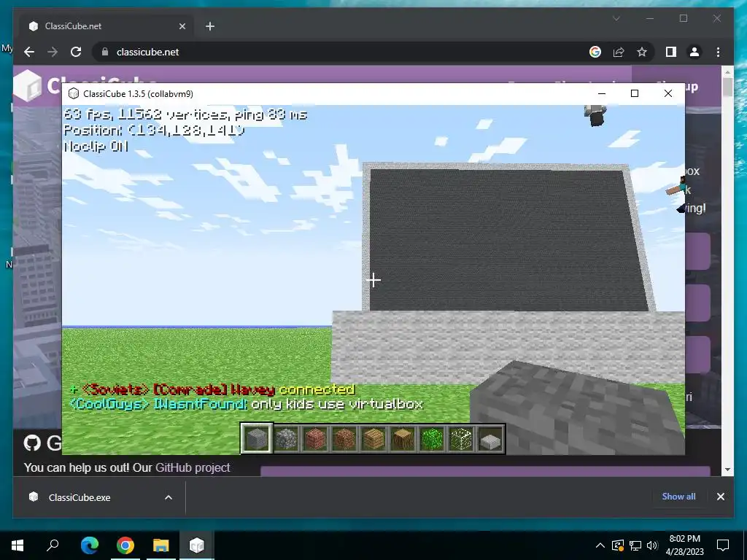The image size is (747, 560).
Task: Expand ClassiCube.exe download options
Action: coord(169,497)
